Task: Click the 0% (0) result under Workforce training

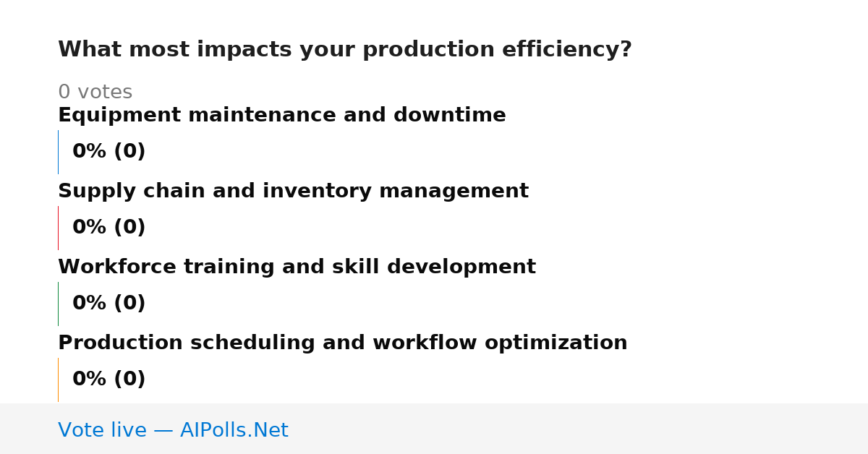Action: (109, 304)
